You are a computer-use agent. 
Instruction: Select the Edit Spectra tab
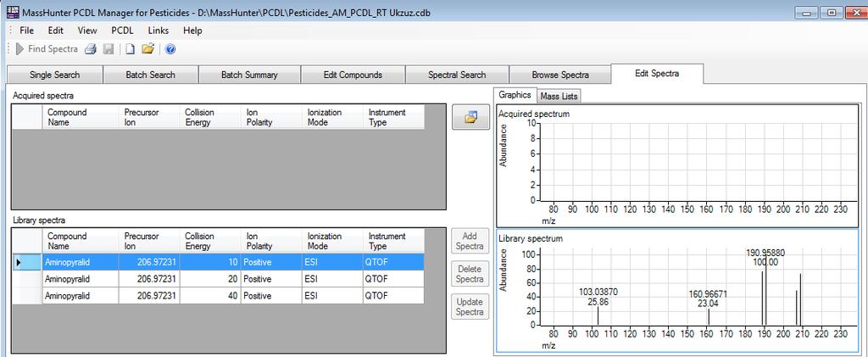coord(657,73)
